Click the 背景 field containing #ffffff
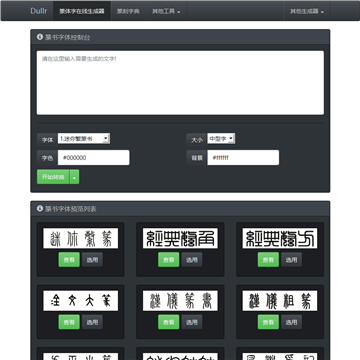The height and width of the screenshot is (360, 360). [243, 158]
